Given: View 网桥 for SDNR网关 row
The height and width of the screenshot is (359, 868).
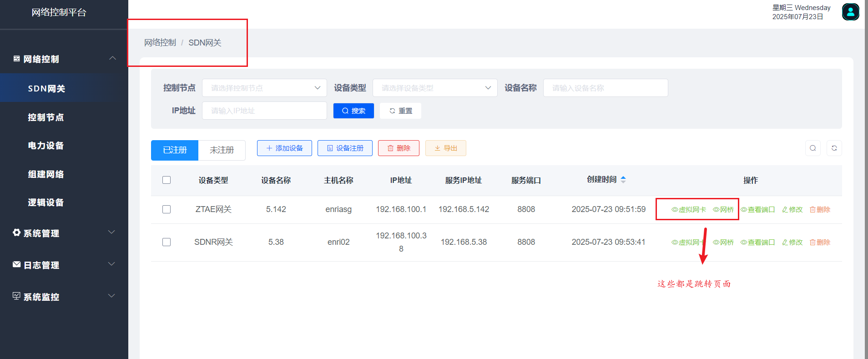Looking at the screenshot, I should 723,243.
